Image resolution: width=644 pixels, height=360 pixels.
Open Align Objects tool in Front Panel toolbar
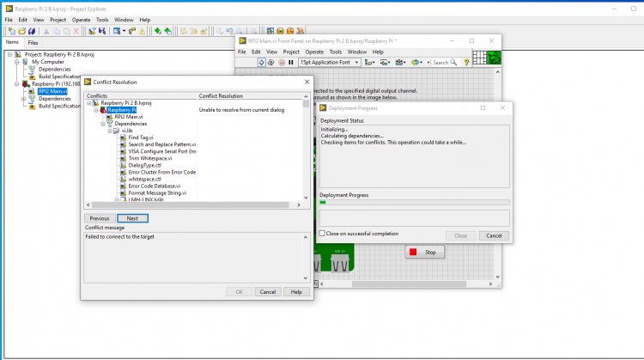[x=369, y=63]
